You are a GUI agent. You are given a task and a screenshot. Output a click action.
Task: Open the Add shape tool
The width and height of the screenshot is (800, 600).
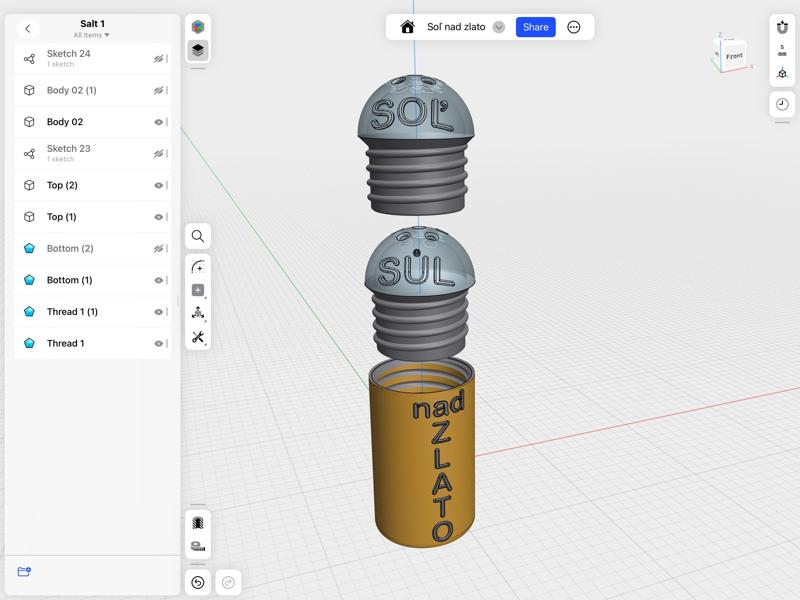198,290
